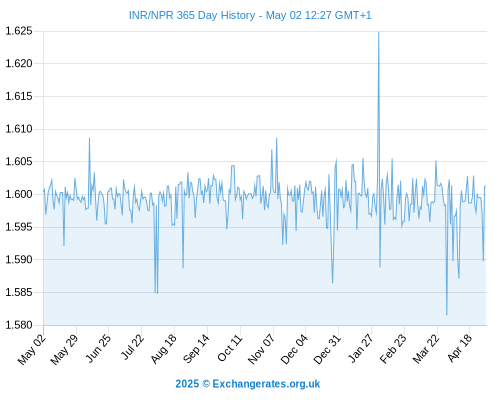Click the Sep 14 axis label
Viewport: 495px width, 400px height.
[x=196, y=349]
